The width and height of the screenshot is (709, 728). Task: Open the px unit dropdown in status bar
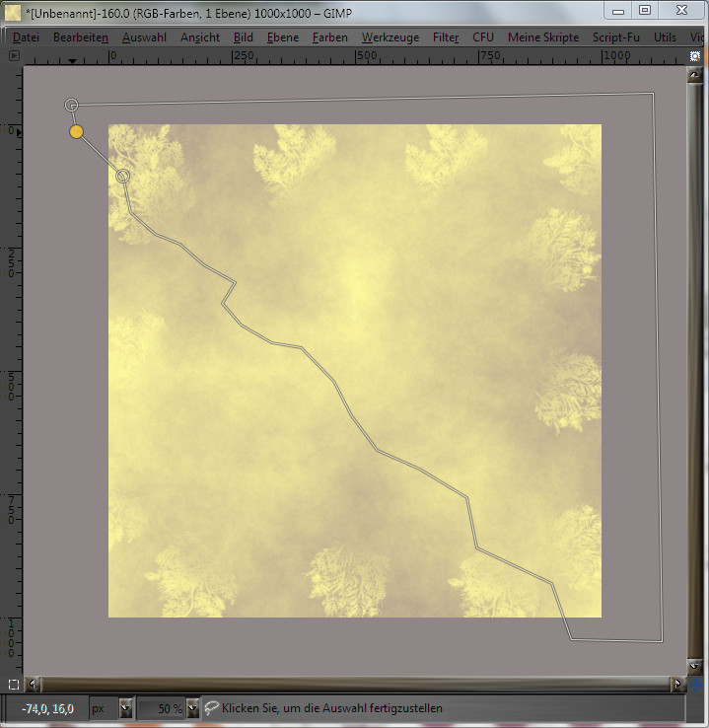click(125, 708)
